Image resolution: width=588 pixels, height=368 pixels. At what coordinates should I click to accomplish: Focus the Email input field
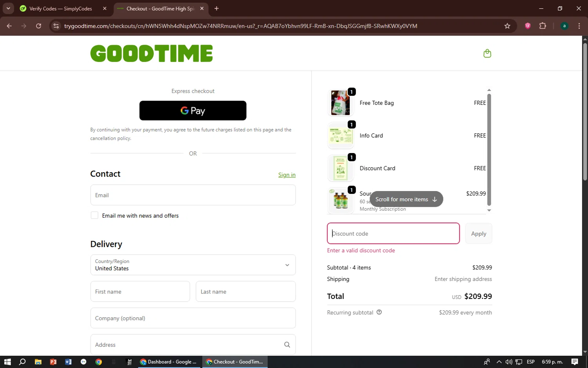point(193,195)
